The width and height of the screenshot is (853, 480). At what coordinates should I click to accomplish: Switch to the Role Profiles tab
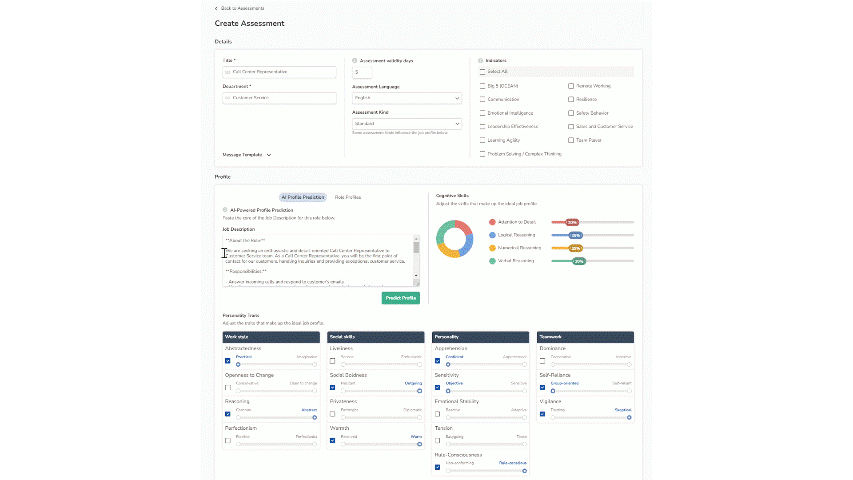tap(348, 197)
